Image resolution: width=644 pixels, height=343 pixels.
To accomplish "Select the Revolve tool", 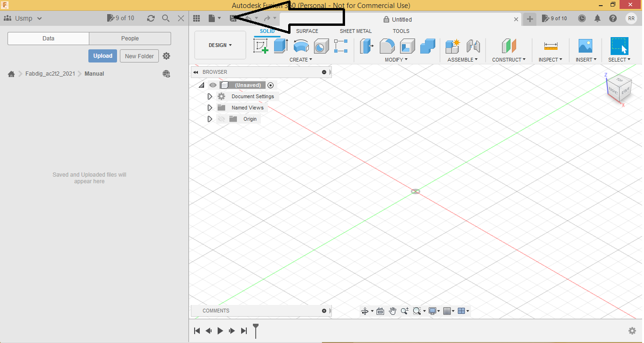I will [x=301, y=46].
